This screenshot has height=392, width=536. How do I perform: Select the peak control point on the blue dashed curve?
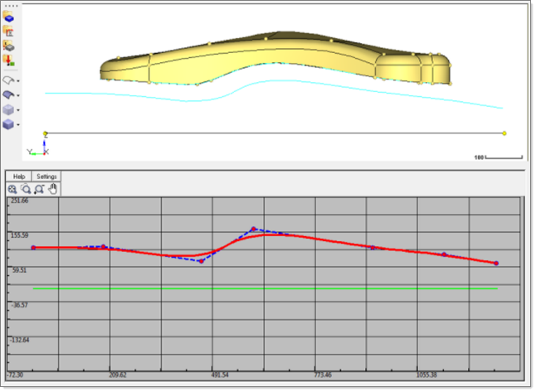pos(254,229)
